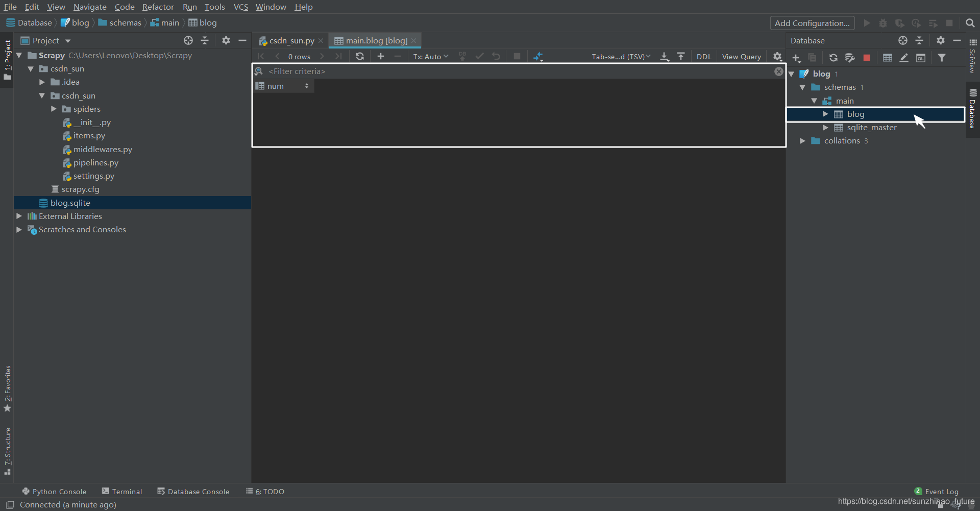Refresh the Database panel
Image resolution: width=980 pixels, height=511 pixels.
click(x=834, y=58)
